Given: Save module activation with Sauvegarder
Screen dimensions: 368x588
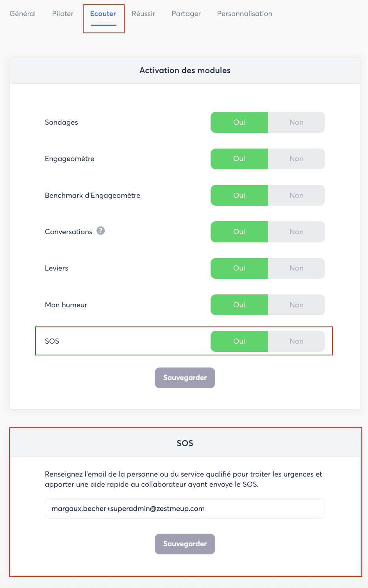Looking at the screenshot, I should click(185, 378).
